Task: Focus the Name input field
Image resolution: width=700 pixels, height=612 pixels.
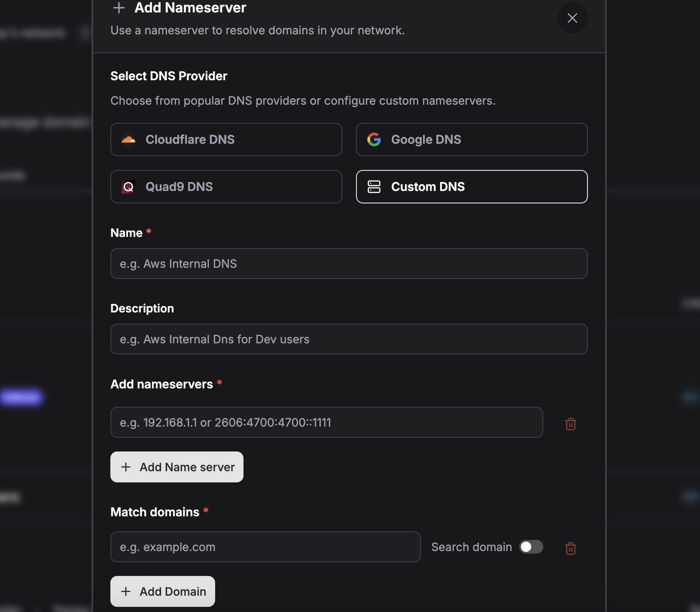Action: click(x=349, y=264)
